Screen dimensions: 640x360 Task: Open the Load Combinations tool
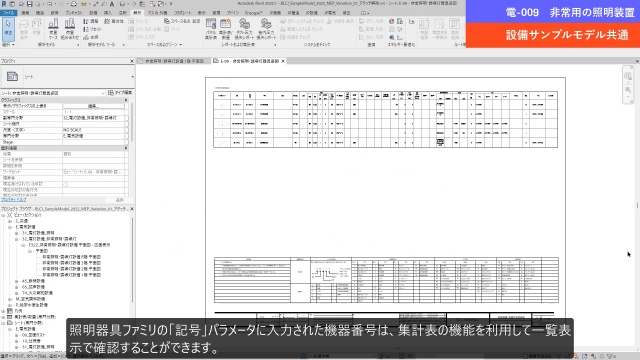click(70, 29)
